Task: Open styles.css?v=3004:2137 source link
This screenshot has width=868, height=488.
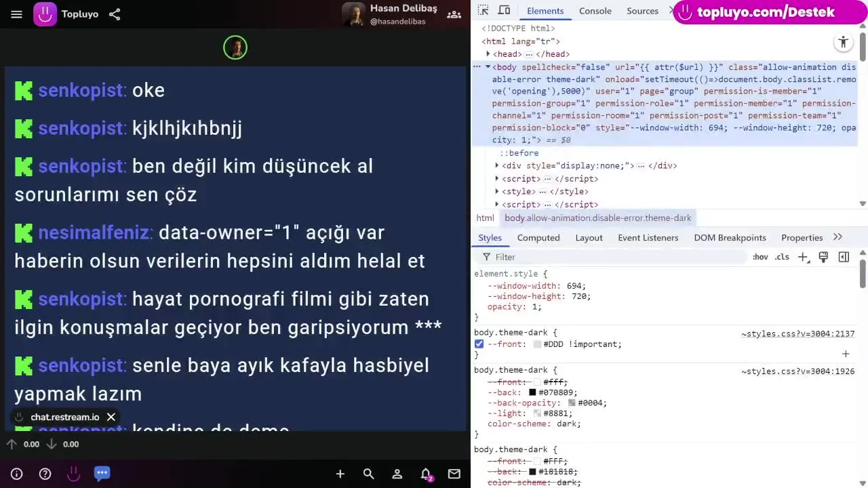Action: click(797, 333)
